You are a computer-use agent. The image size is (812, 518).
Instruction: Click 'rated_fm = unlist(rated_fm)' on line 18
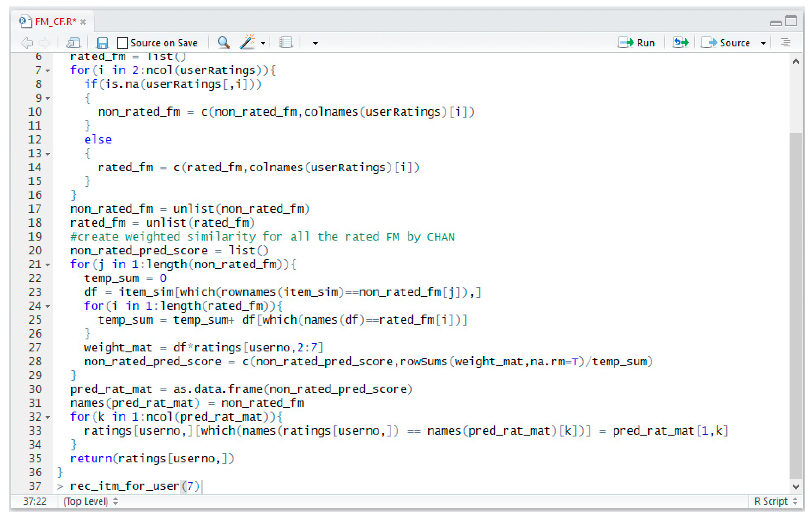pyautogui.click(x=162, y=223)
